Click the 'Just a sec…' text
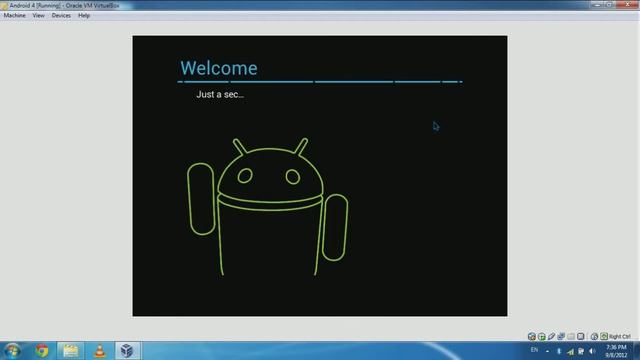 (x=220, y=94)
